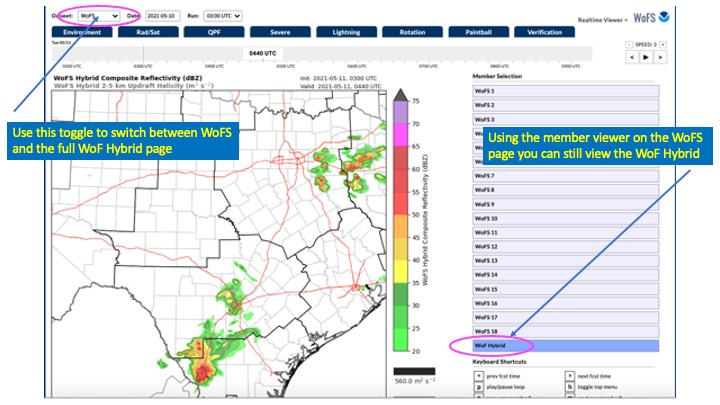Select member WoFS 14

(x=566, y=275)
